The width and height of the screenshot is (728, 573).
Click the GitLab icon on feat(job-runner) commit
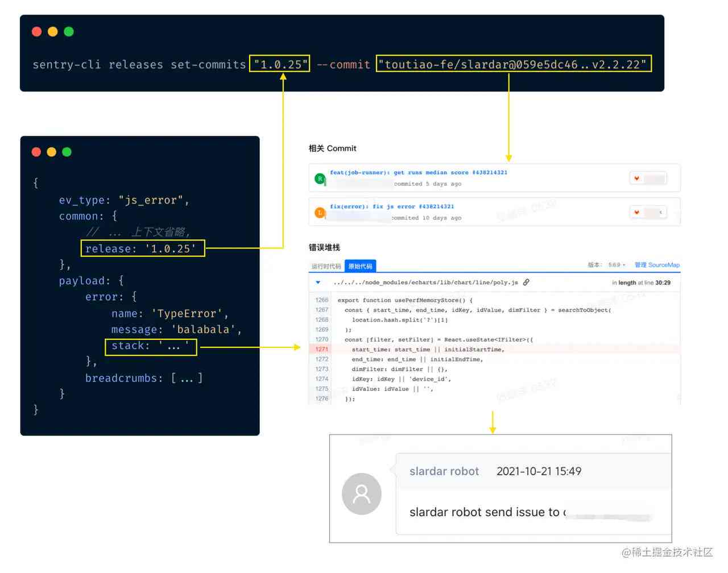(x=636, y=178)
